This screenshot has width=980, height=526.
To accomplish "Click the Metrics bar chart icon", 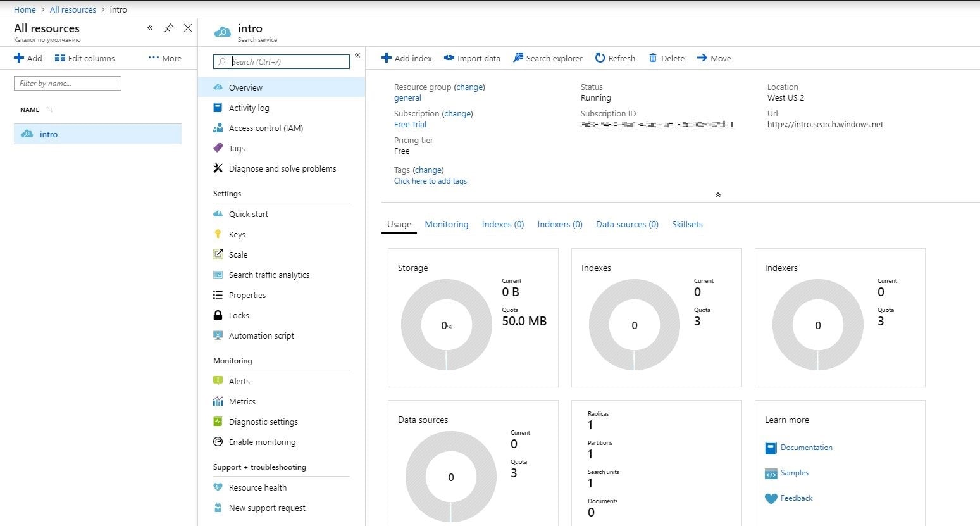I will coord(218,401).
